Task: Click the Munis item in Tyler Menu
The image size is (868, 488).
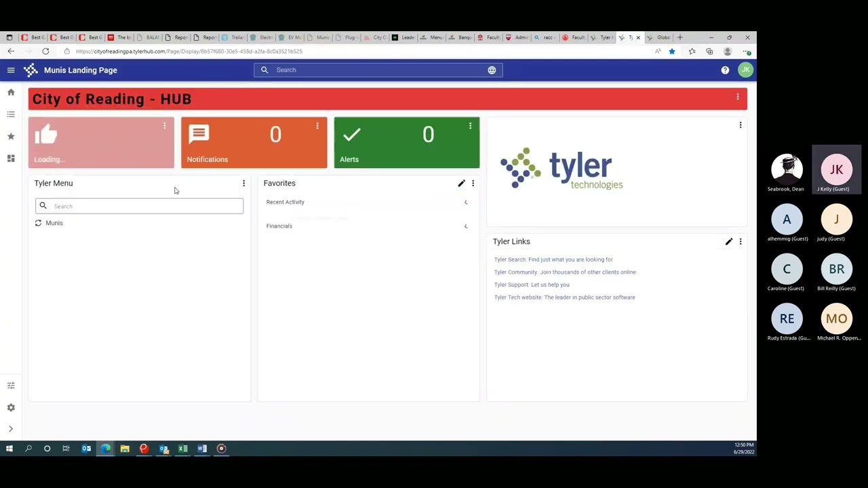Action: pyautogui.click(x=54, y=223)
